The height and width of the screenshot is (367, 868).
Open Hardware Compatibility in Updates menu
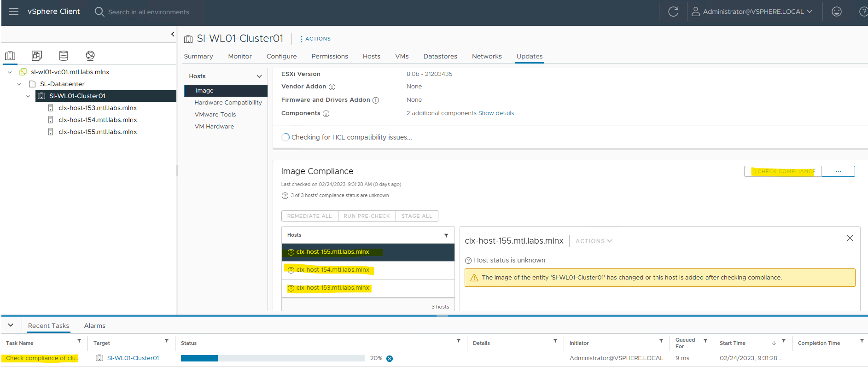pyautogui.click(x=228, y=103)
